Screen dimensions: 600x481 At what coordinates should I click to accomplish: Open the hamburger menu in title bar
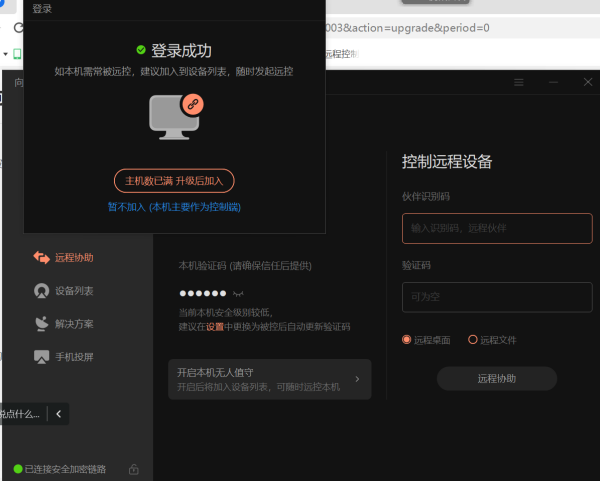coord(518,82)
